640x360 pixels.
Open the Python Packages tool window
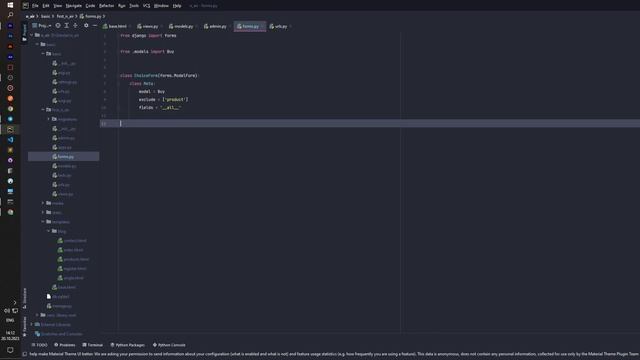tap(128, 345)
